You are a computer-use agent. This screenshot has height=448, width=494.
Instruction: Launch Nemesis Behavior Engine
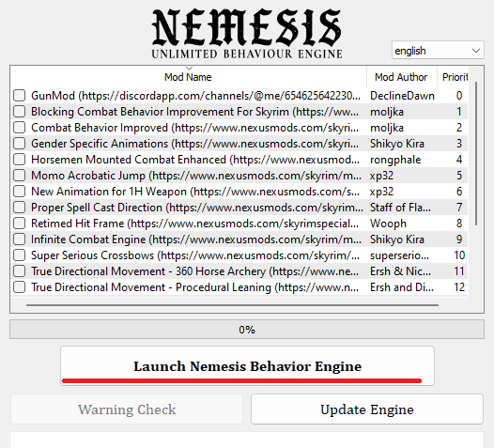247,365
